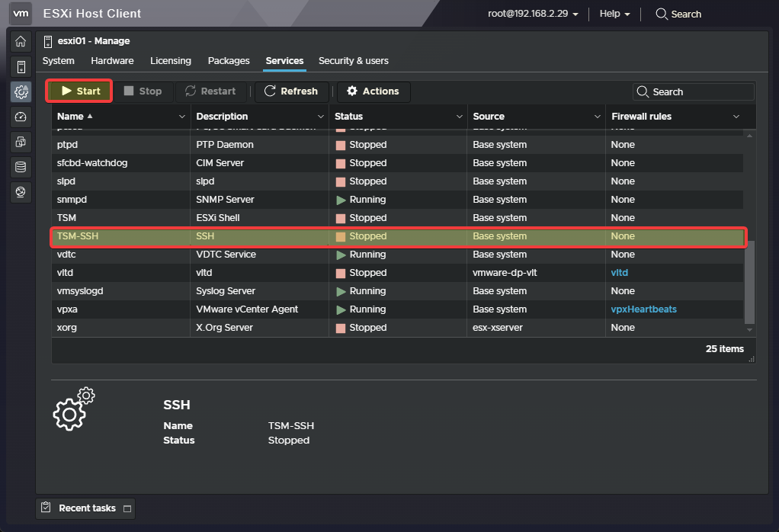Open the vltd firewall rule link
Viewport: 779px width, 532px height.
[x=619, y=273]
